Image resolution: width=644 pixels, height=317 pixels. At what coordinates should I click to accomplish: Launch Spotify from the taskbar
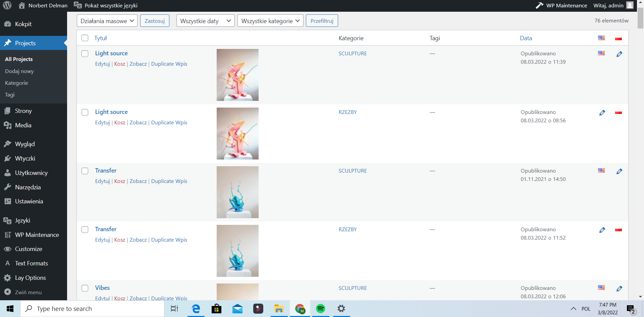tap(321, 309)
